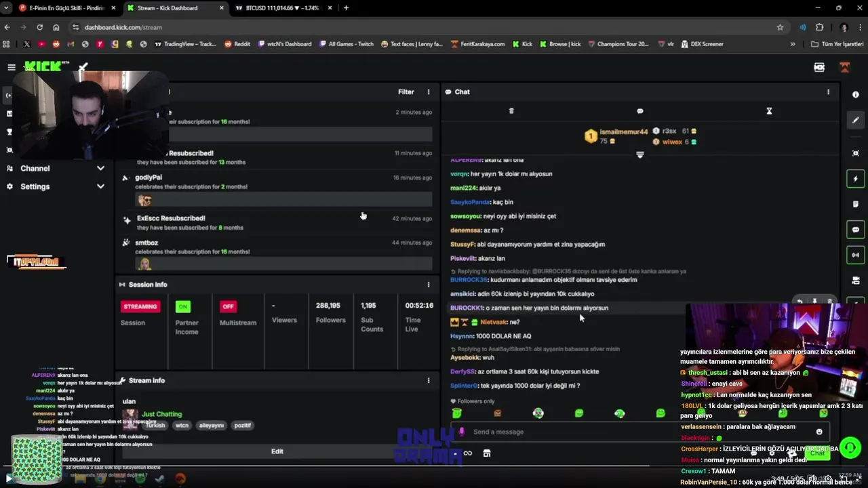The image size is (868, 488).
Task: Toggle Multistream OFF switch
Action: tap(228, 306)
